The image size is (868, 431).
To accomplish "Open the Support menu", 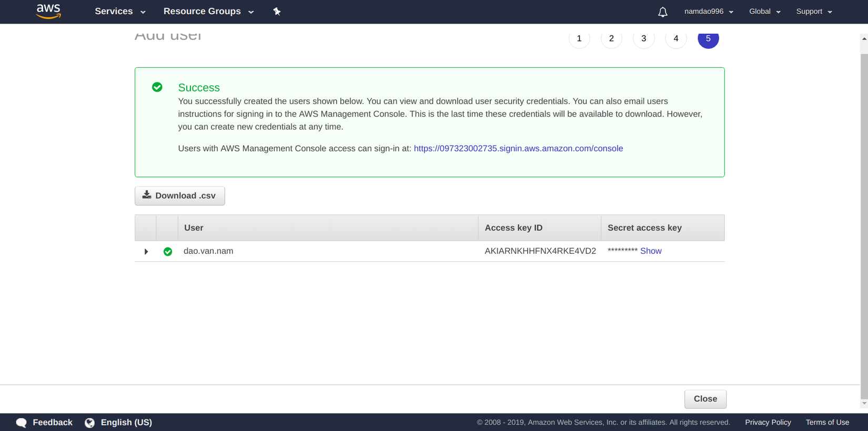I will 813,12.
